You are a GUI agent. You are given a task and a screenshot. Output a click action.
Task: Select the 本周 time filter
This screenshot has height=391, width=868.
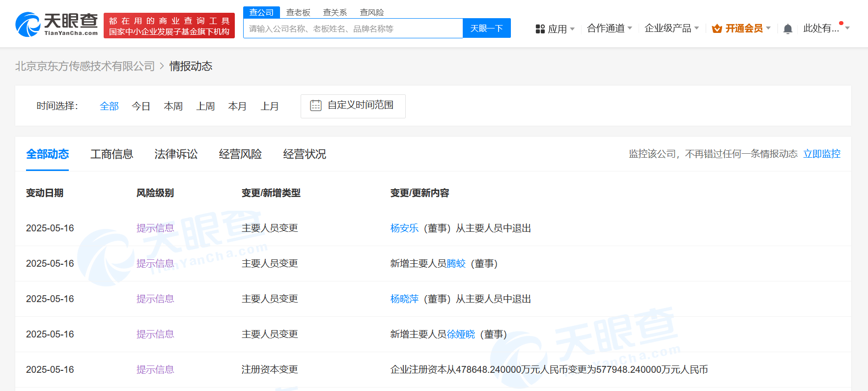pyautogui.click(x=173, y=106)
